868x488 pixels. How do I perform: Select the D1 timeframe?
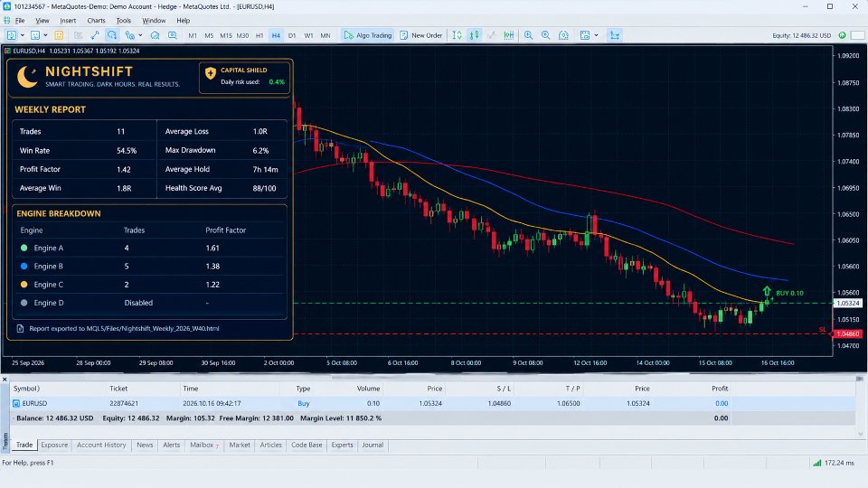click(x=292, y=35)
